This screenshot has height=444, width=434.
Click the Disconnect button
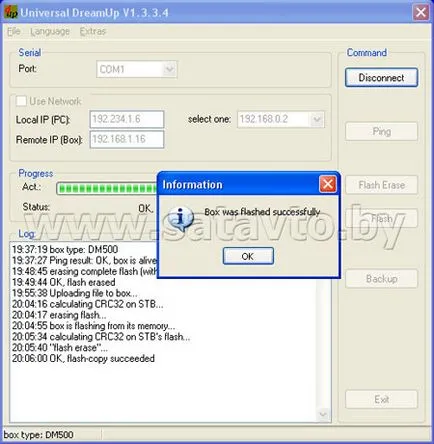coord(381,78)
